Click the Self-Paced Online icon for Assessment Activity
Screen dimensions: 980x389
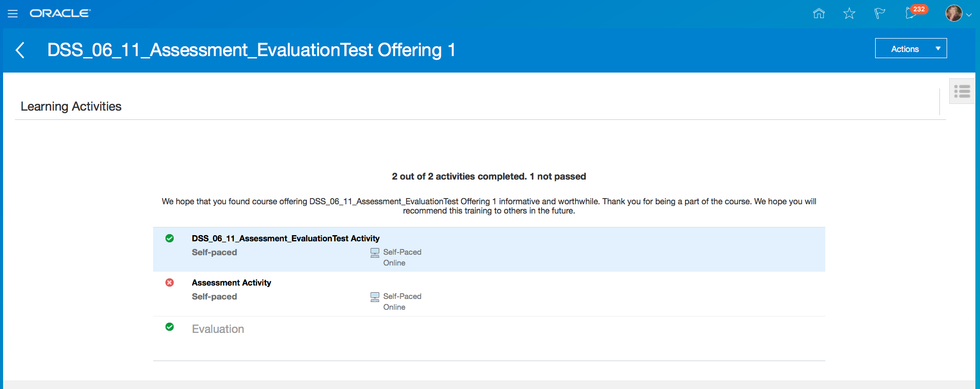click(x=375, y=297)
